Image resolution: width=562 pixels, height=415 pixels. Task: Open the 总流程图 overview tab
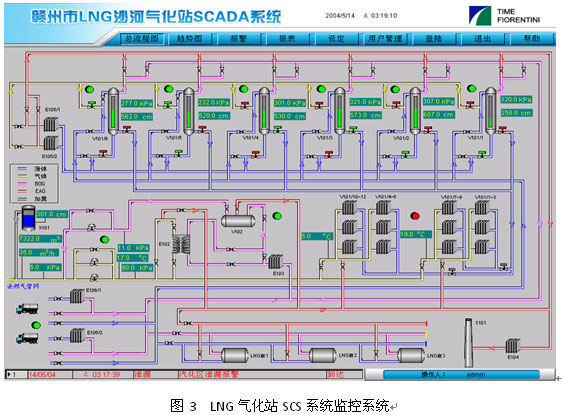click(x=141, y=39)
